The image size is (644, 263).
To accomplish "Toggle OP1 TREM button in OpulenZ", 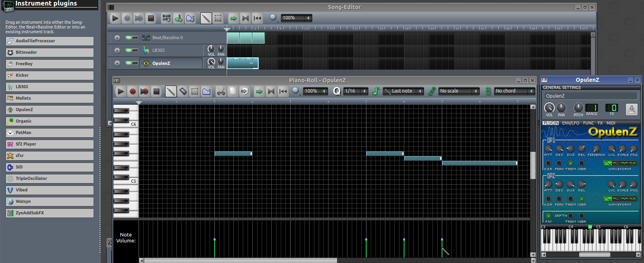I will pos(571,163).
